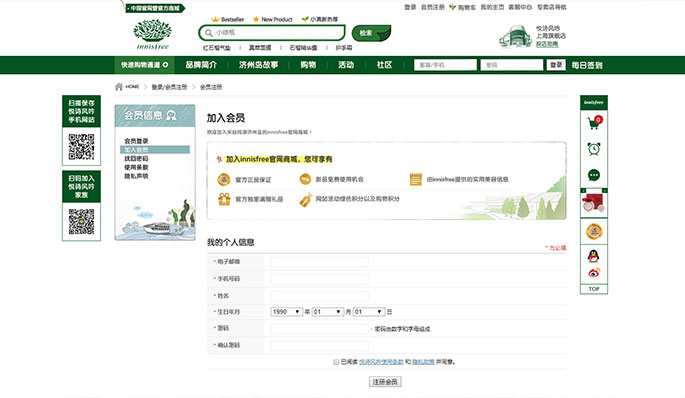The height and width of the screenshot is (398, 685).
Task: Open the 活动 nav menu
Action: click(346, 65)
